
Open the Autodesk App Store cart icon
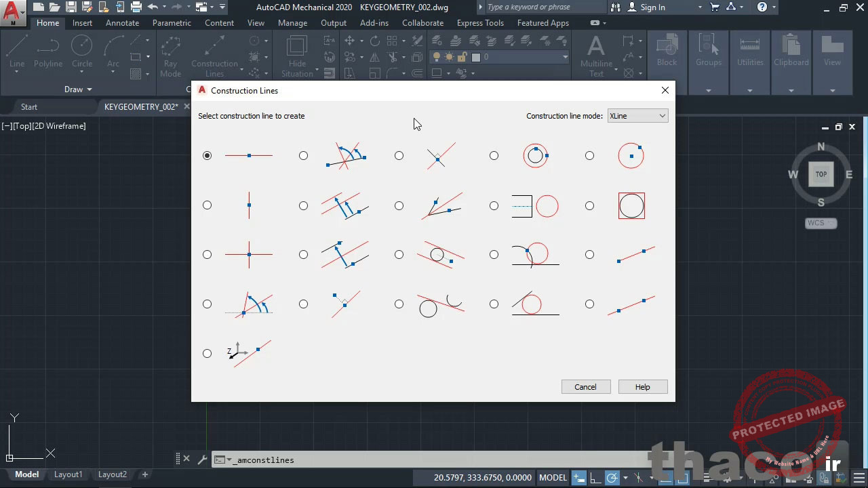click(714, 7)
